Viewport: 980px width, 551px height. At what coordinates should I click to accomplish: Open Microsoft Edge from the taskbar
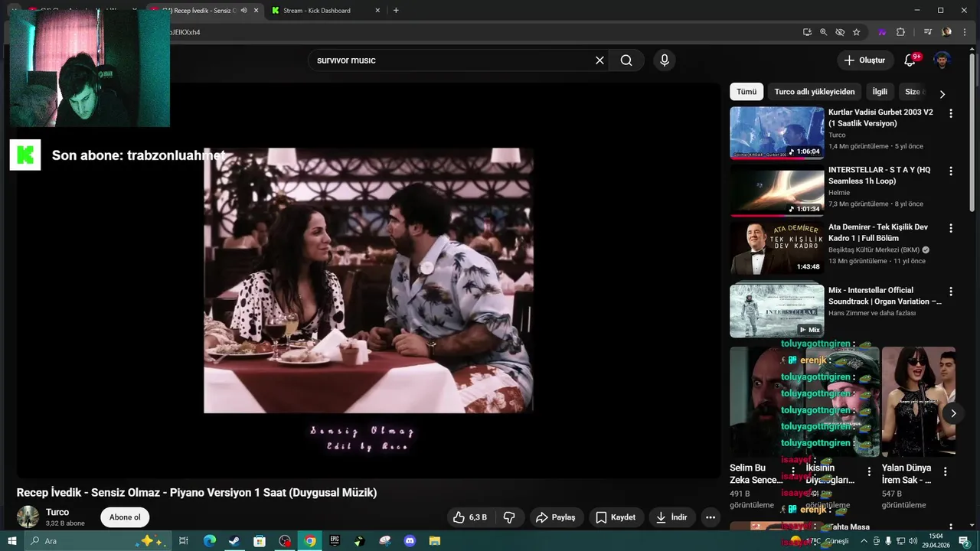209,541
